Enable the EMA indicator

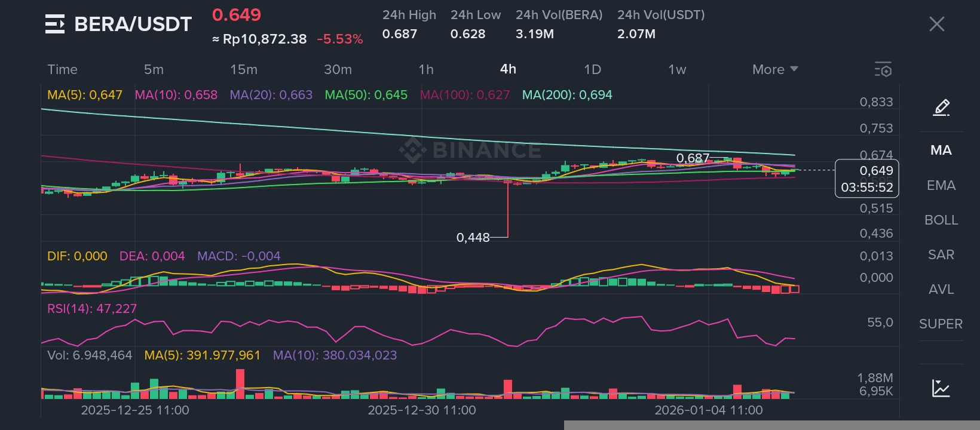pyautogui.click(x=941, y=185)
